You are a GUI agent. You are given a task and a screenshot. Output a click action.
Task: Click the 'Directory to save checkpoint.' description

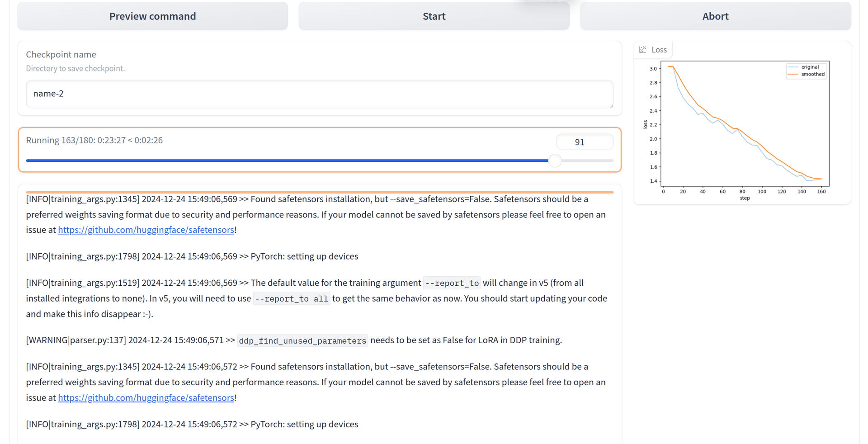[75, 68]
